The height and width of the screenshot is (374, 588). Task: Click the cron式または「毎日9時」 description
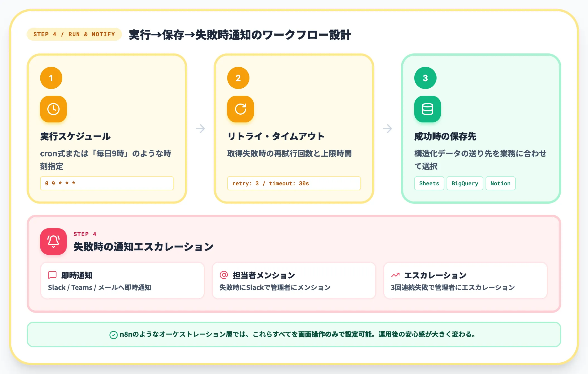click(106, 160)
